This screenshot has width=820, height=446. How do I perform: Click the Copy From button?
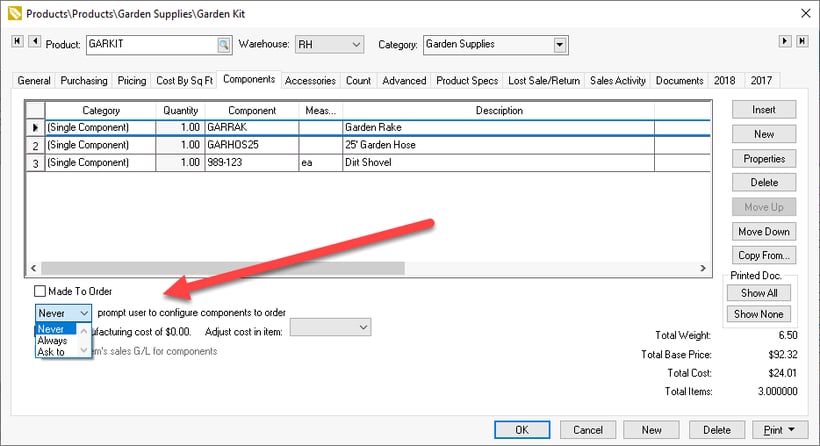coord(764,255)
